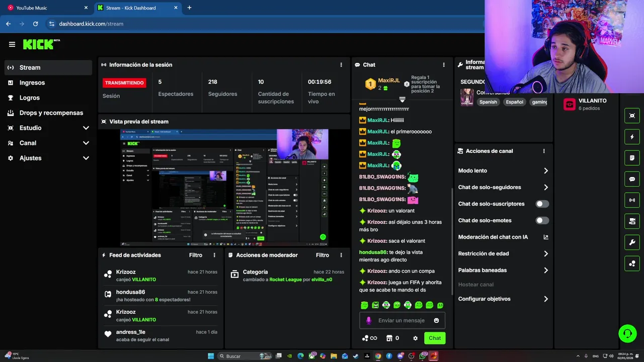
Task: Open a new browser tab
Action: [x=190, y=8]
